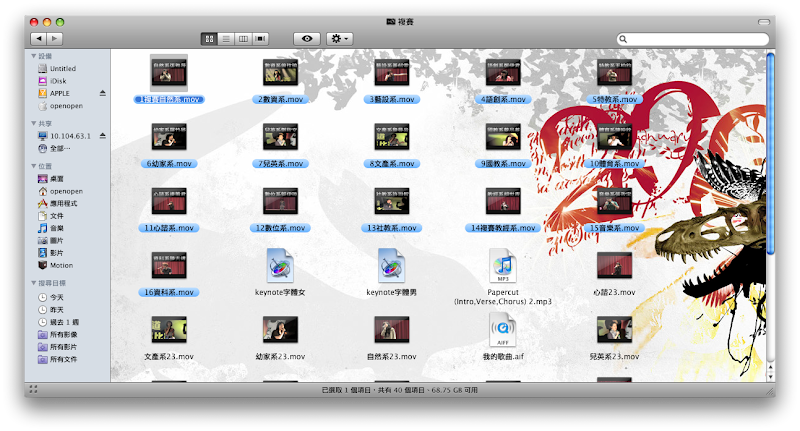
Task: Select the 3藝設系.mov thumbnail
Action: click(x=391, y=72)
